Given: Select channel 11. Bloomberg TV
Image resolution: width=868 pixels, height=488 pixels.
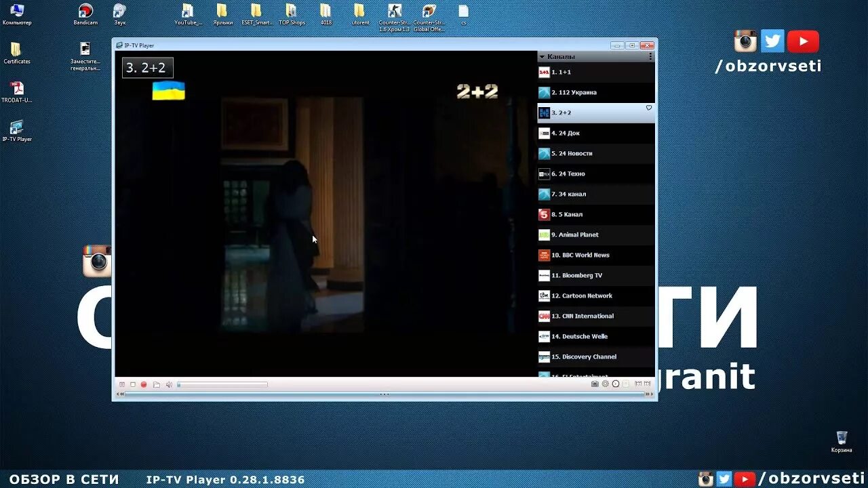Looking at the screenshot, I should point(596,275).
